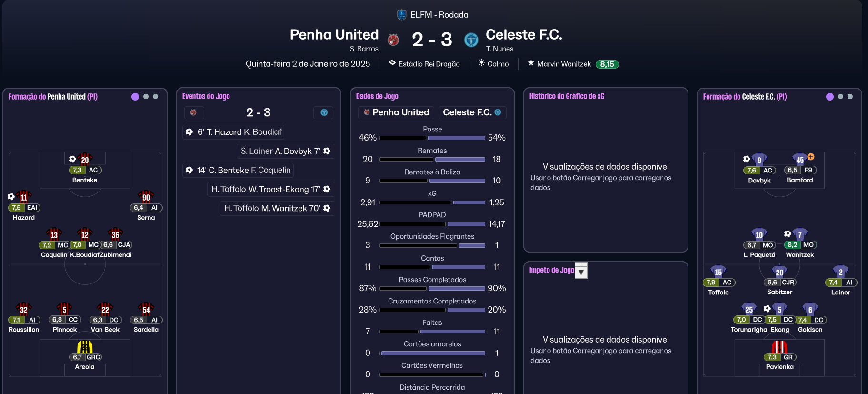Screen dimensions: 868x394
Task: Select Penha United tab in Dados de Jogo
Action: pos(396,112)
